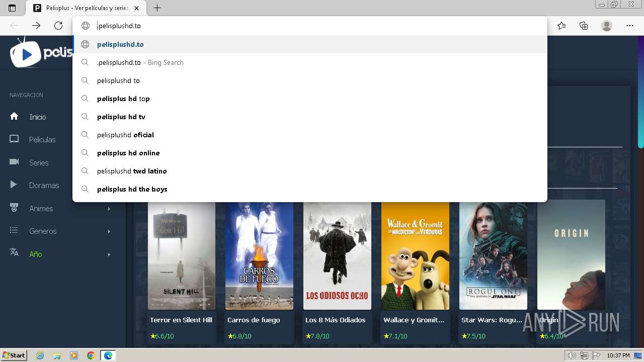The width and height of the screenshot is (644, 362).
Task: Click Edge icon in taskbar
Action: point(108,355)
